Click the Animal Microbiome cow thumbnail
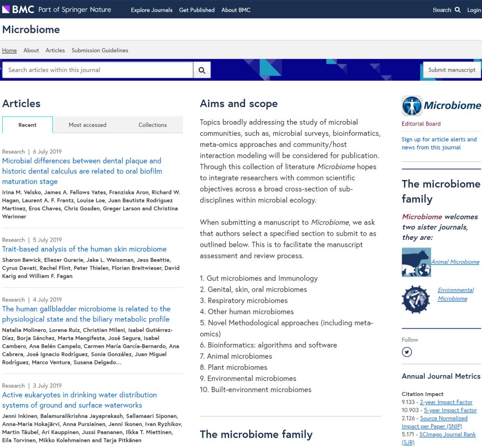This screenshot has height=448, width=482. [416, 262]
